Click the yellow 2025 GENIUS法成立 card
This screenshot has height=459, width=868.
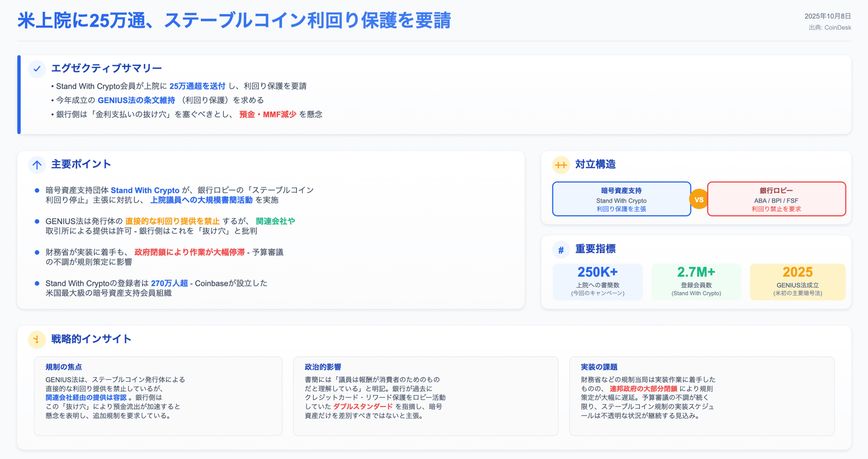click(x=797, y=282)
